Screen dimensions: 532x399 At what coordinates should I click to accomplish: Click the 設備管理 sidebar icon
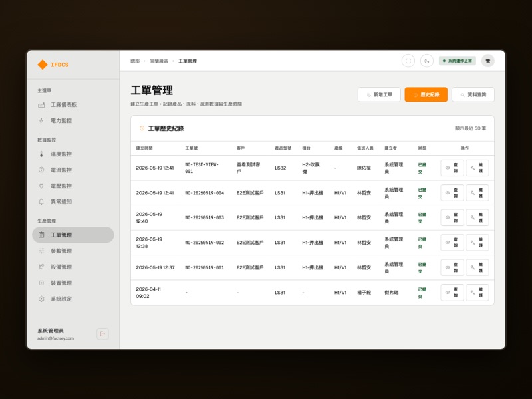pyautogui.click(x=41, y=267)
